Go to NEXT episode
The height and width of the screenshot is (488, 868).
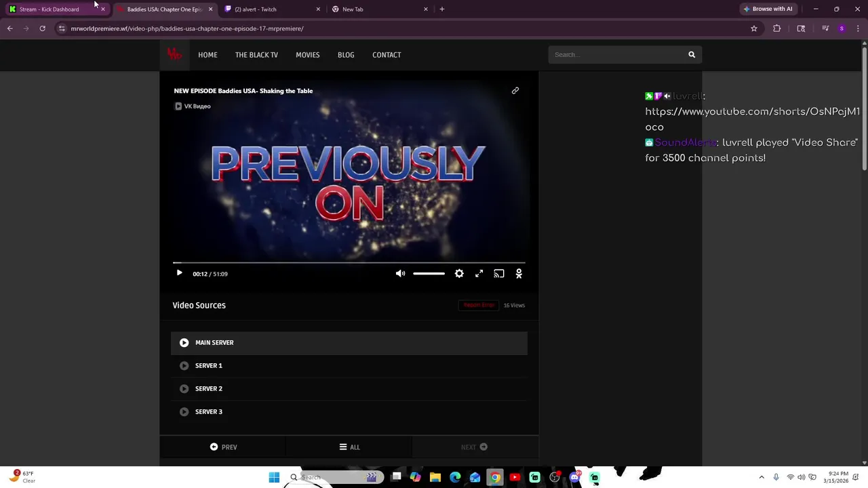(475, 447)
